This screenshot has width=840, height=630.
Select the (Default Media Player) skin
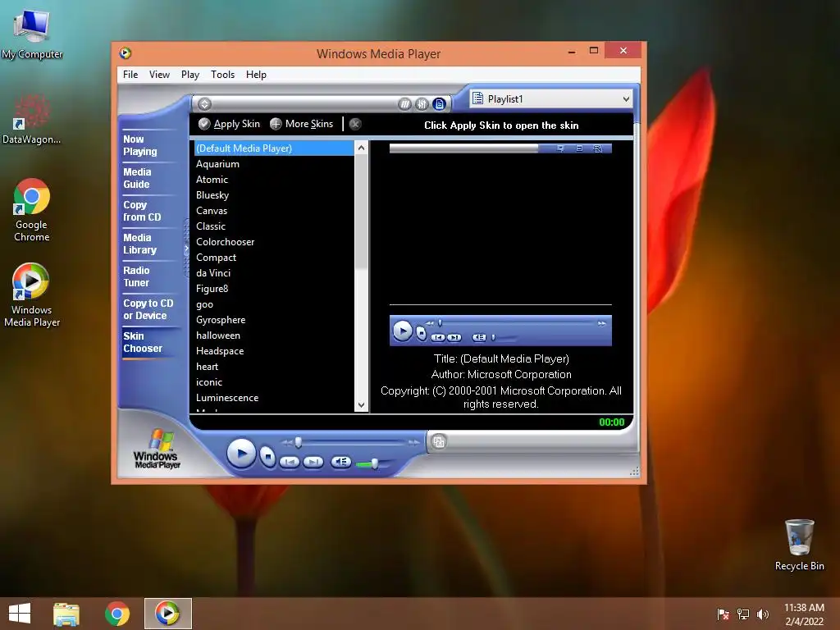point(274,148)
